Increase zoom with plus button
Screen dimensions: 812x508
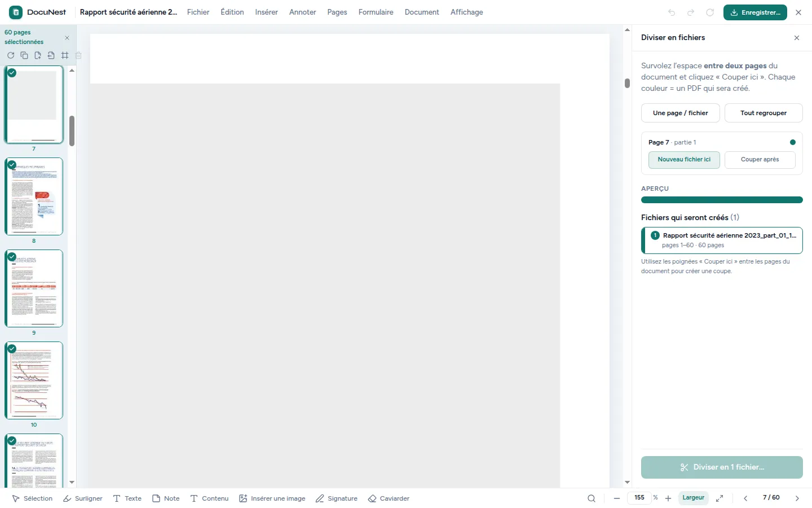point(668,498)
